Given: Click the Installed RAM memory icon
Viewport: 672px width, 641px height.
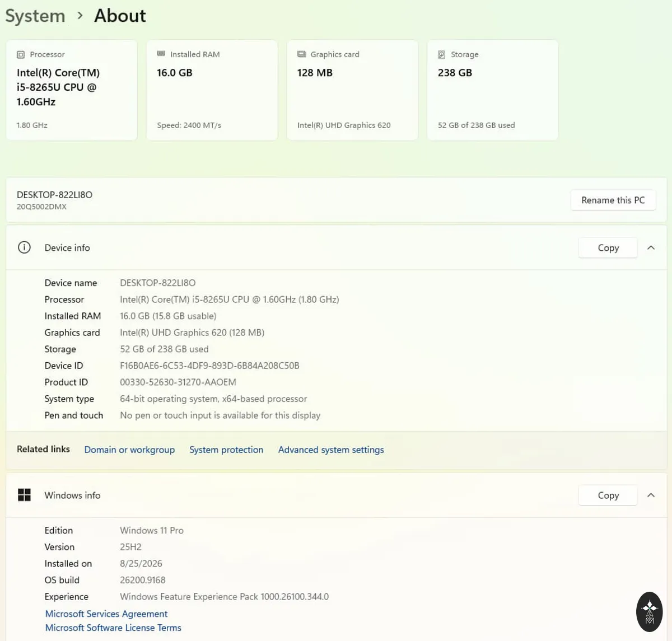Looking at the screenshot, I should [x=161, y=54].
